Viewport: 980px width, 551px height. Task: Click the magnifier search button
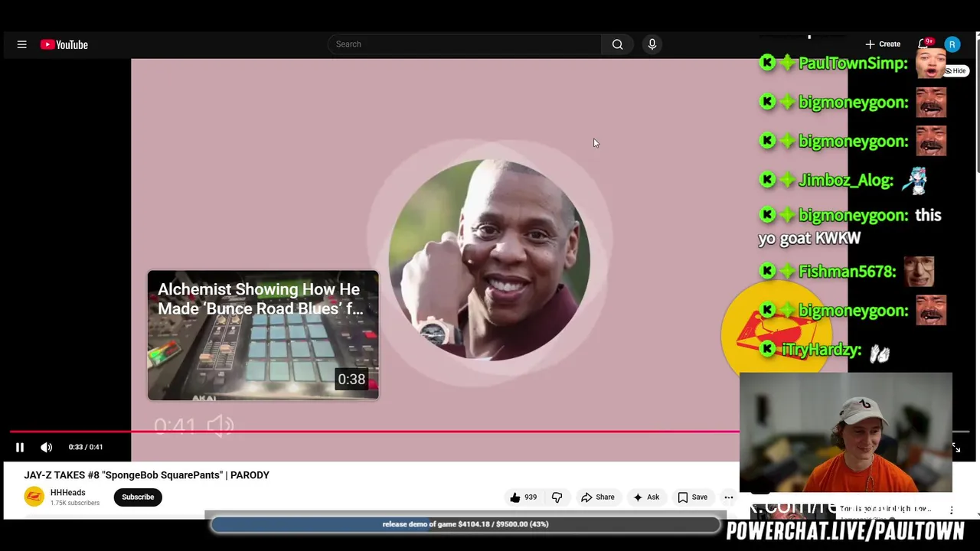pos(618,44)
